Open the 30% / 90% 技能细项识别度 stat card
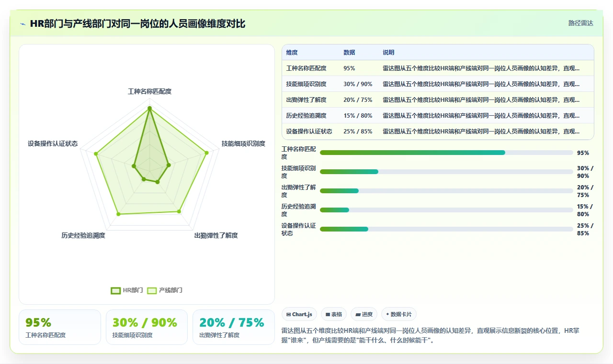The width and height of the screenshot is (613, 364). (147, 327)
